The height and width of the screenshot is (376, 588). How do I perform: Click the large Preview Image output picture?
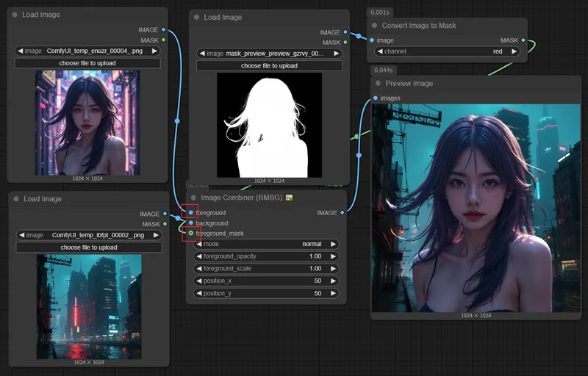click(476, 207)
